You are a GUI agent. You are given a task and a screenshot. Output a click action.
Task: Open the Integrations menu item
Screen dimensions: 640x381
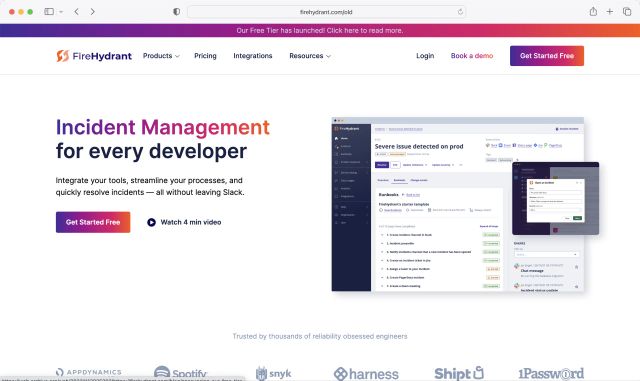click(x=253, y=56)
